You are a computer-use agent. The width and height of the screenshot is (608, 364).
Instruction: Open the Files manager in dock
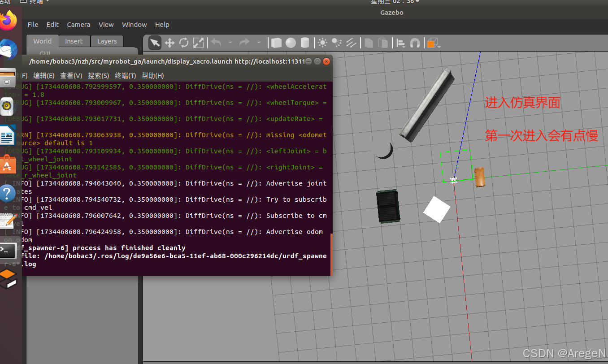coord(8,78)
